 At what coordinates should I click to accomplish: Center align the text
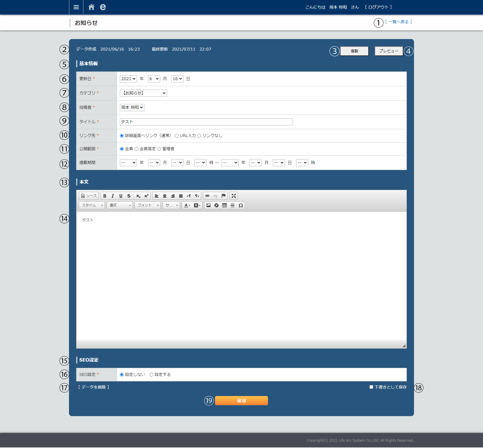tap(165, 196)
